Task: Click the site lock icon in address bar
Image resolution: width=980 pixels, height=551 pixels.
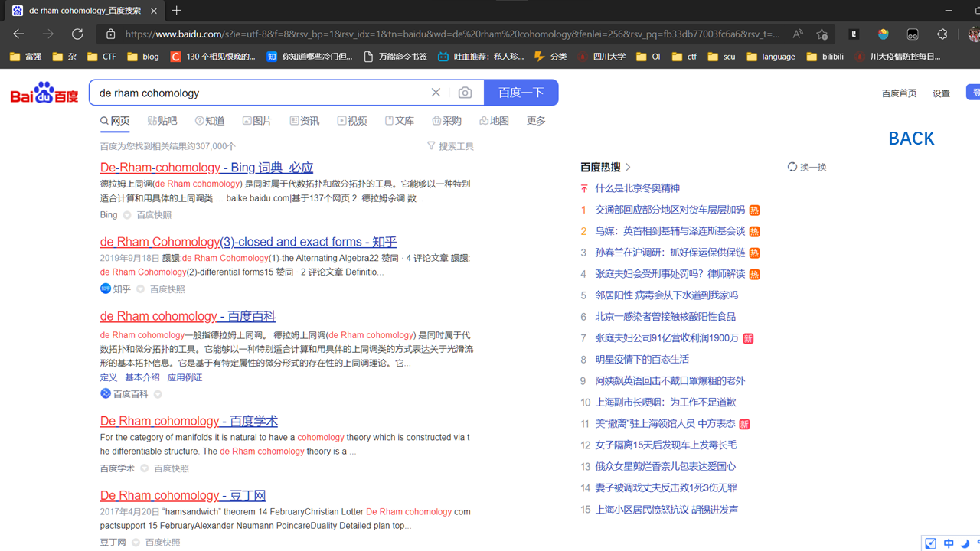Action: pos(110,34)
